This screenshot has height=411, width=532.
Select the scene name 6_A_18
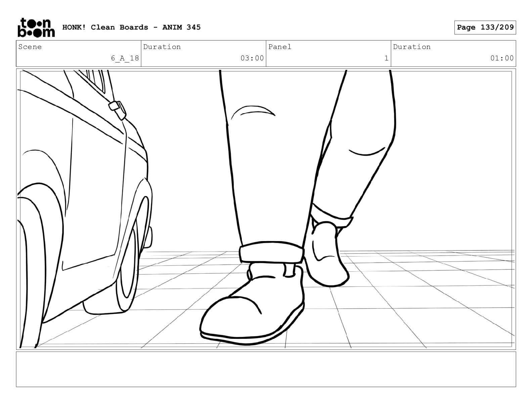pos(125,58)
